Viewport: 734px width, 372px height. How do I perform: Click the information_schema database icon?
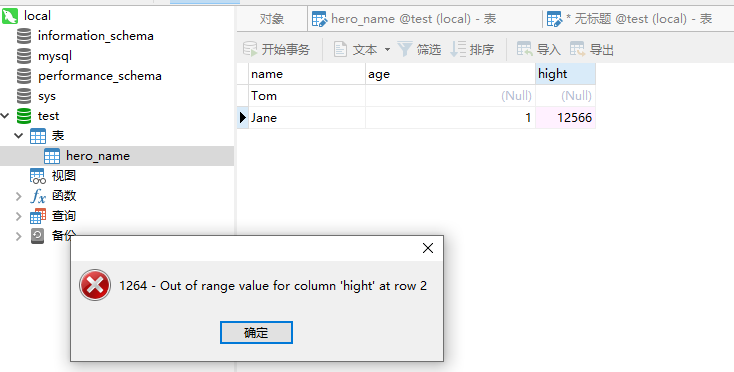pyautogui.click(x=24, y=36)
